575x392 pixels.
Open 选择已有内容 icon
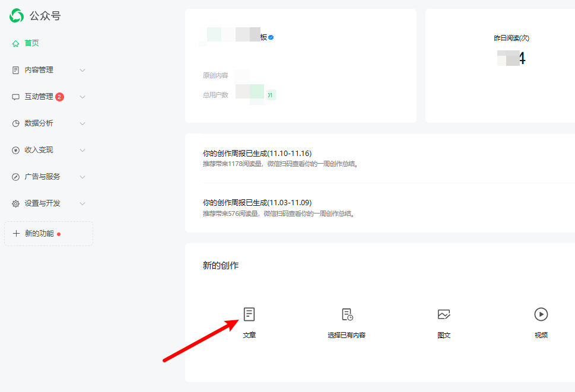pos(347,314)
